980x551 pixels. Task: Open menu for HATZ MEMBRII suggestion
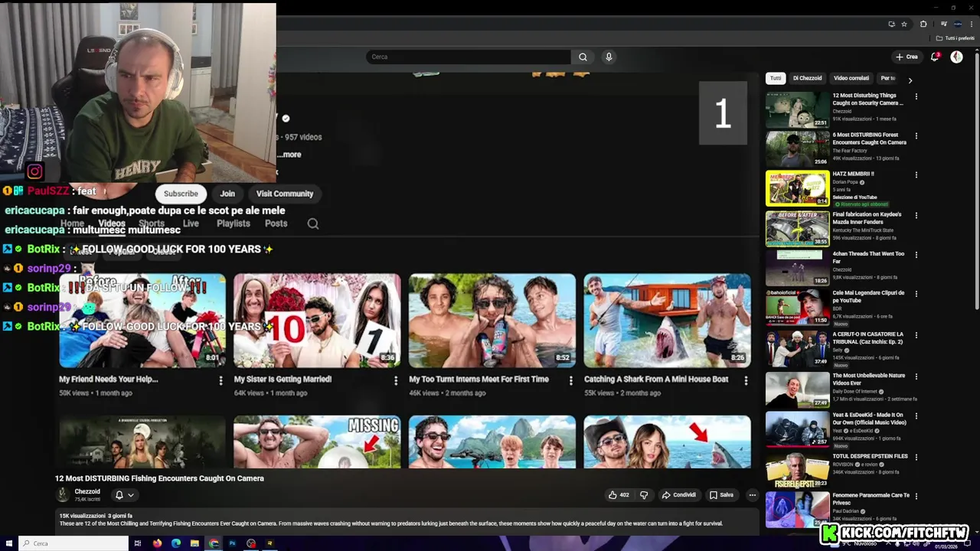[x=916, y=175]
